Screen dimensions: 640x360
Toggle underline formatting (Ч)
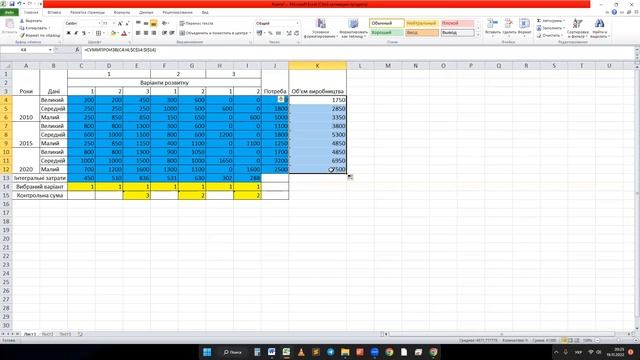[84, 33]
